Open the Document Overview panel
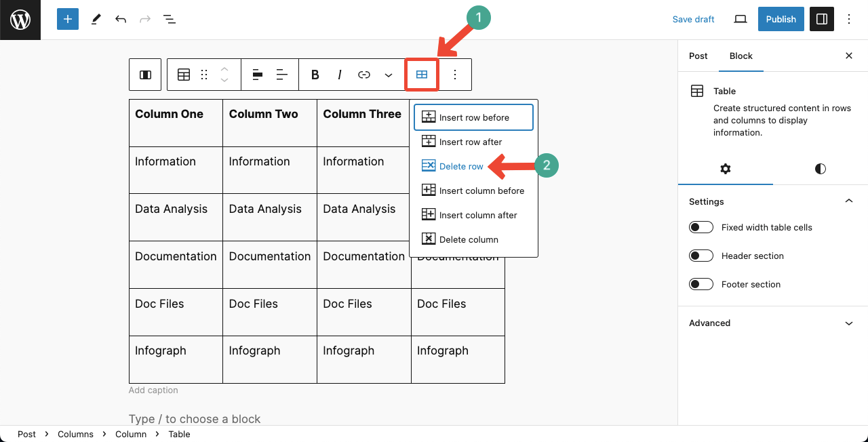 (169, 19)
